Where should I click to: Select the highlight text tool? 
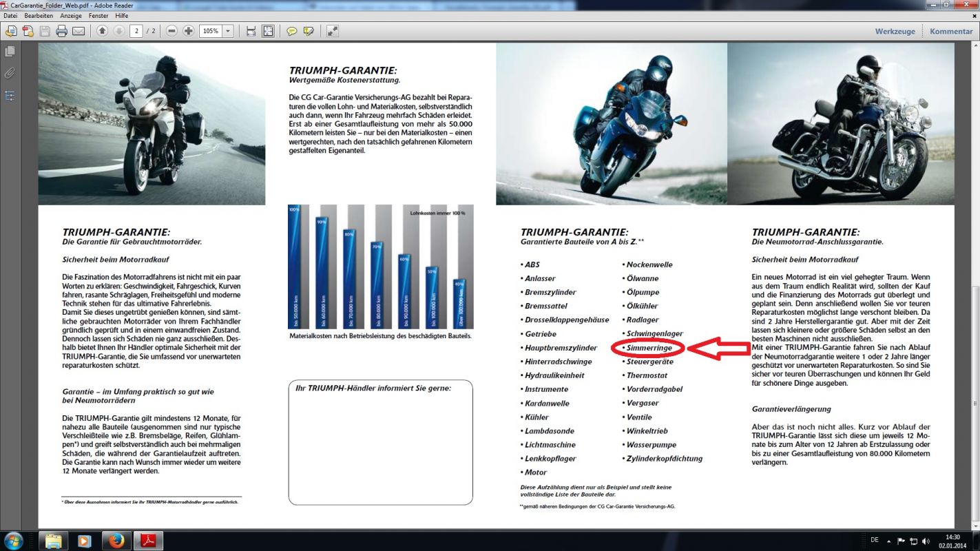(309, 31)
